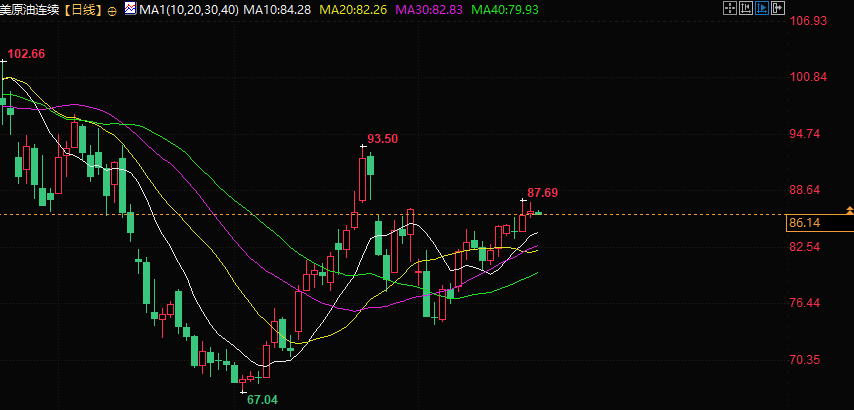
Task: Click the MA10:84.28 value
Action: 277,9
